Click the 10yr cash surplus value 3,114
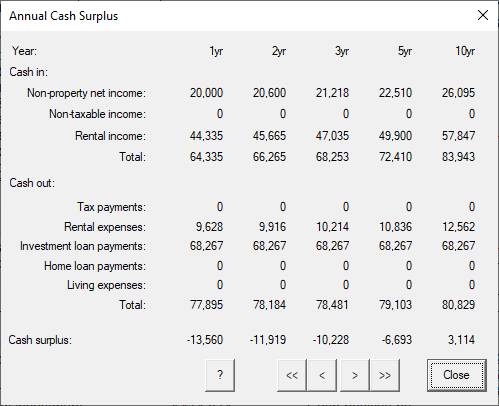This screenshot has width=499, height=406. click(461, 340)
